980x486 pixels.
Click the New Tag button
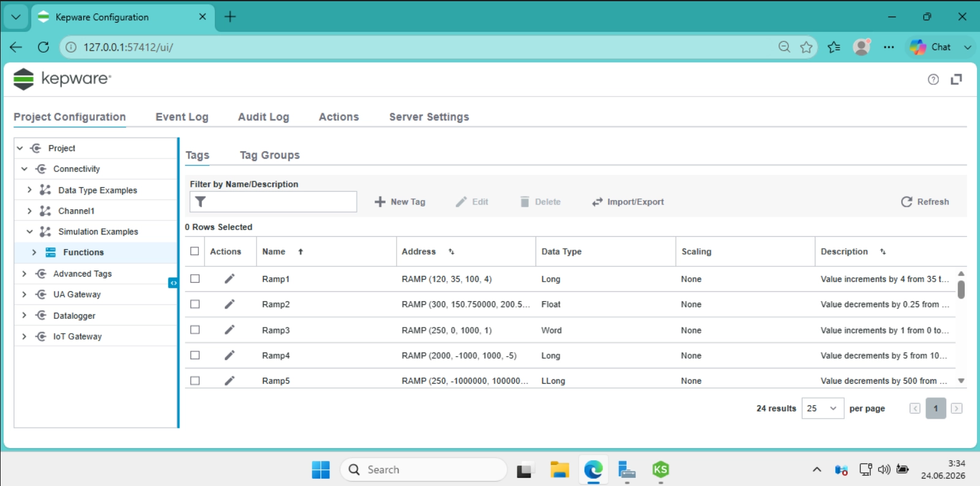pos(400,202)
